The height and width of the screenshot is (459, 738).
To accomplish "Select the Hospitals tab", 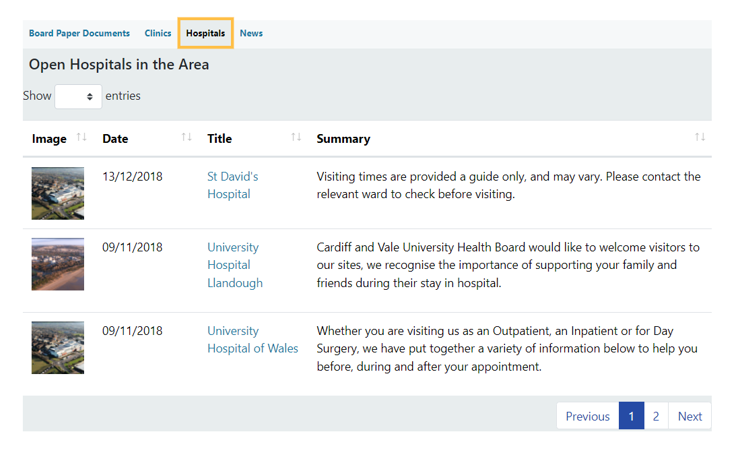I will coord(206,33).
